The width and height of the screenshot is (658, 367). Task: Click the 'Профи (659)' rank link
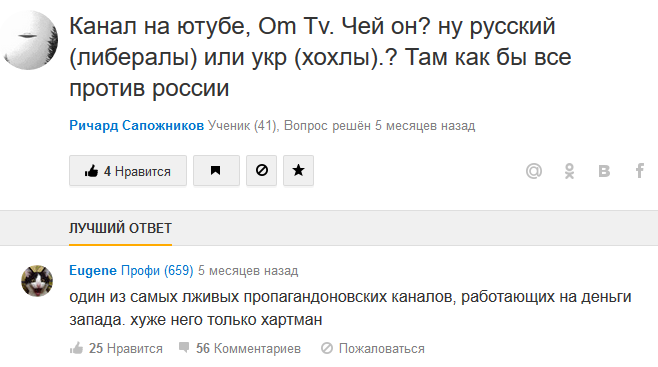(x=157, y=271)
